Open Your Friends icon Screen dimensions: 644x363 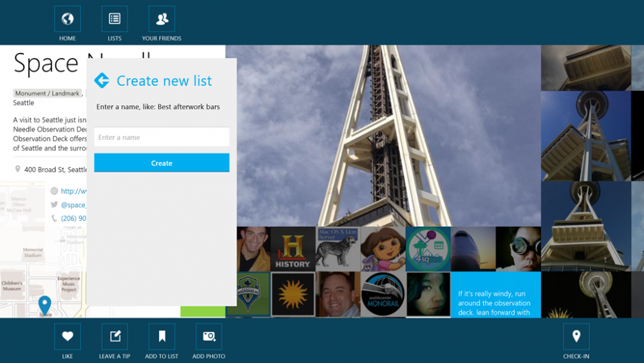(162, 19)
